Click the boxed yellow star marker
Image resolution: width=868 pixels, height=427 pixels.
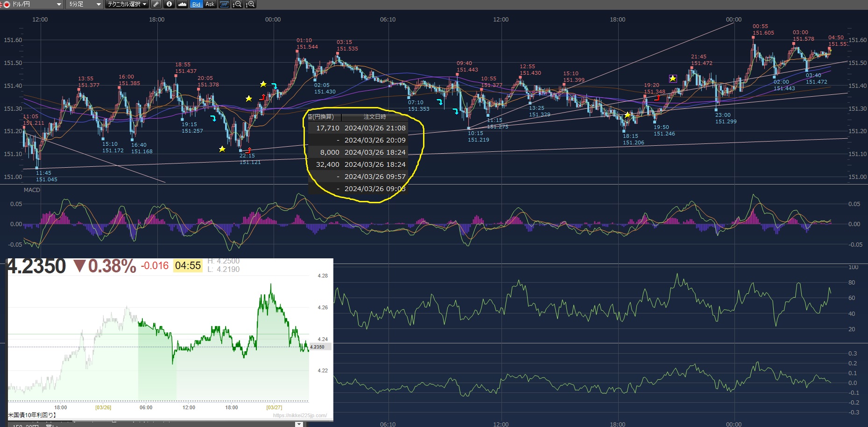(673, 78)
